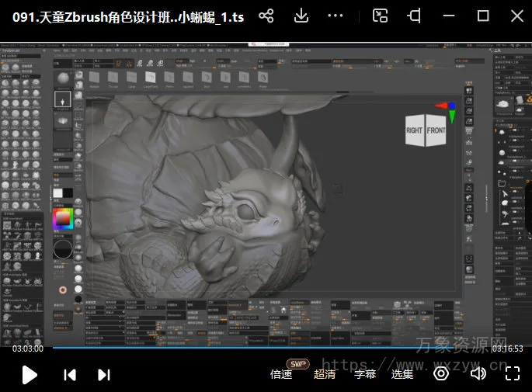The width and height of the screenshot is (532, 392).
Task: Mute the audio with the speaker icon
Action: (x=478, y=374)
